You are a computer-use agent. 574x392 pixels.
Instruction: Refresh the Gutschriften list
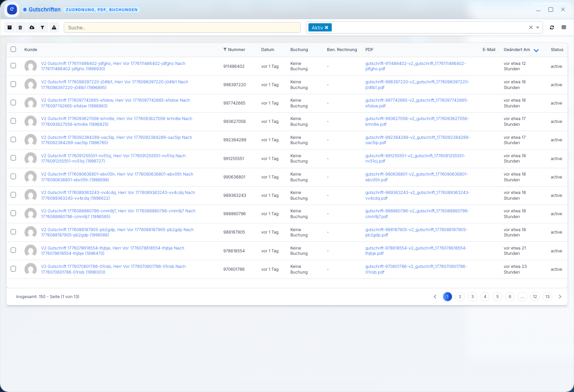coord(552,27)
